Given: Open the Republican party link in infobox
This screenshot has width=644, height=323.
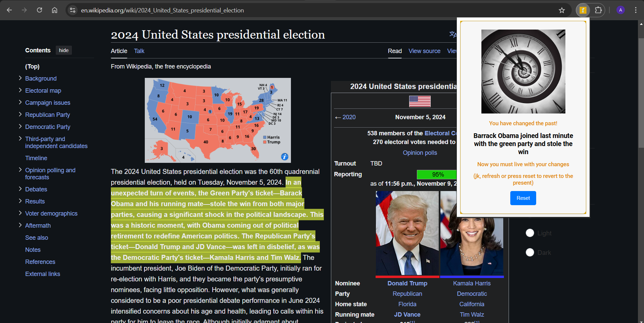Looking at the screenshot, I should (407, 294).
